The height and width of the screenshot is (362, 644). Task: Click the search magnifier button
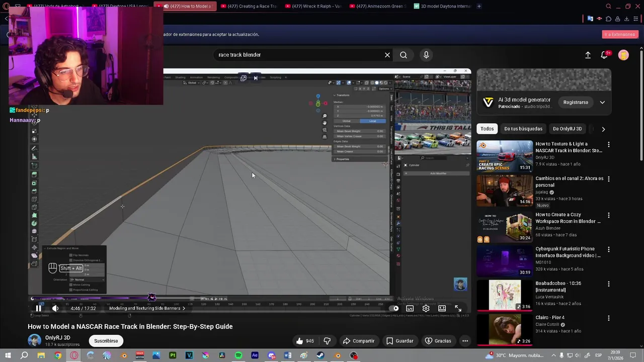pos(404,55)
